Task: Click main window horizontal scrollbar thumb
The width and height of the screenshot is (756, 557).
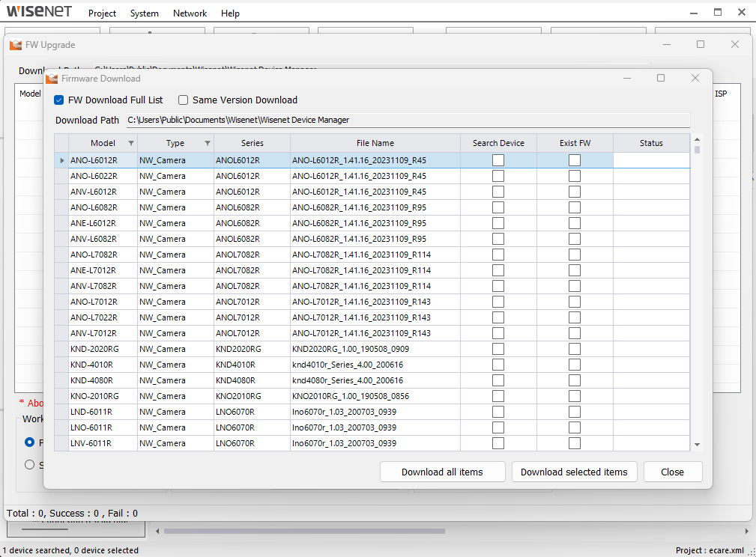Action: (x=304, y=531)
